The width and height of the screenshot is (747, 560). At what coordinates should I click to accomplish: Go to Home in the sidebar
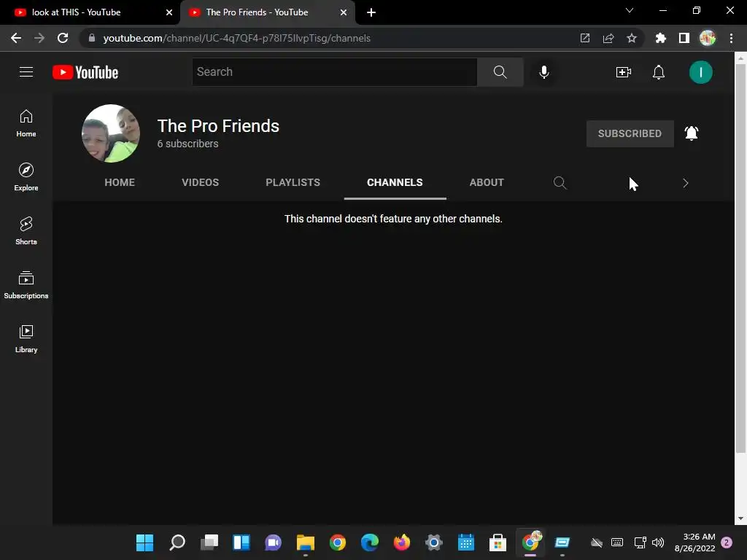(26, 123)
